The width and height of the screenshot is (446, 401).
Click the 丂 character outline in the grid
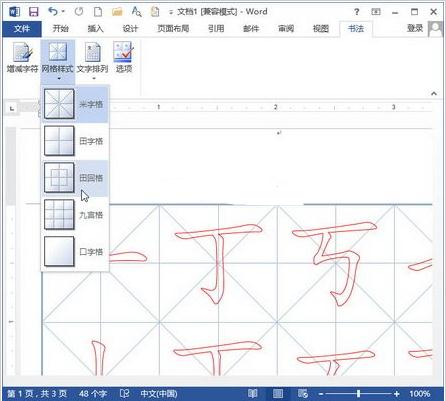click(x=335, y=263)
